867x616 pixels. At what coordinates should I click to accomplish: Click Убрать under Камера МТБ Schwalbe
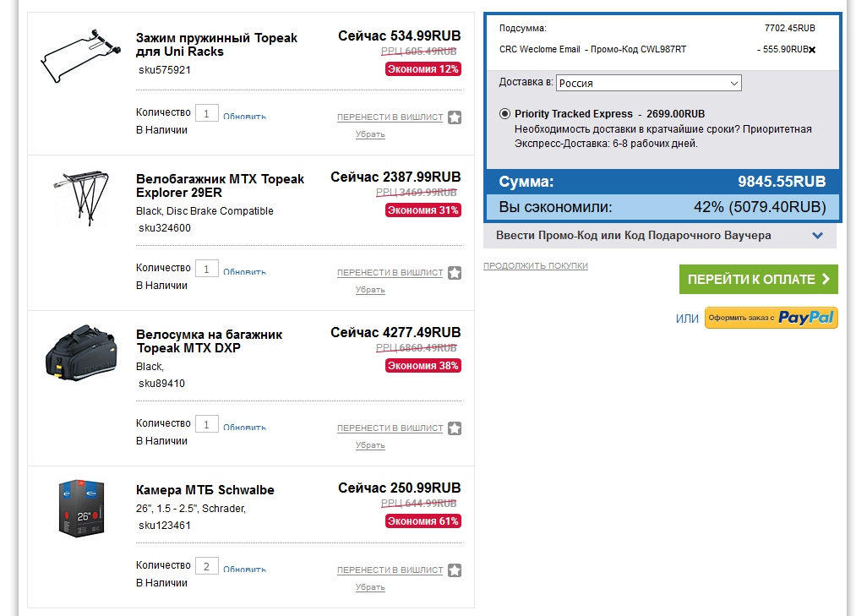[x=370, y=587]
